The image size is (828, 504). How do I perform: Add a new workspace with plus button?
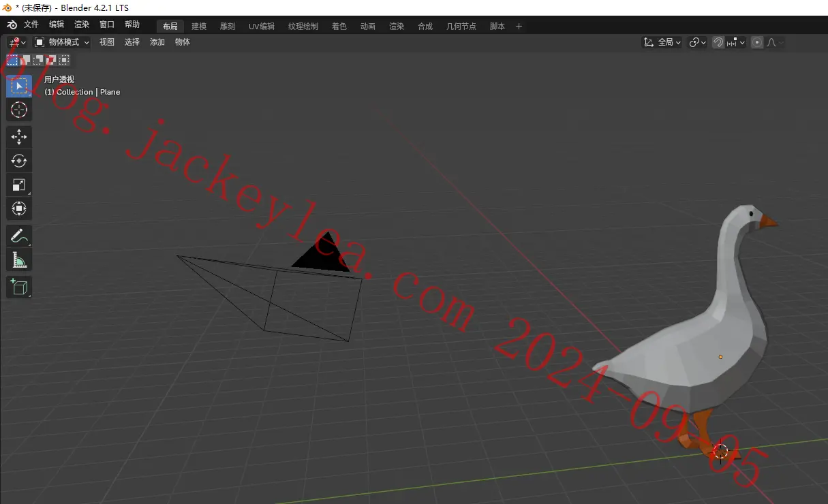point(519,27)
